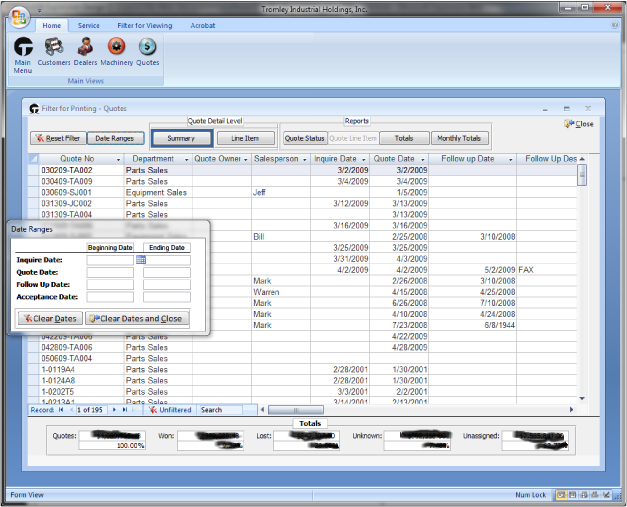627x507 pixels.
Task: Click the Unfiltered filter indicator
Action: 170,410
